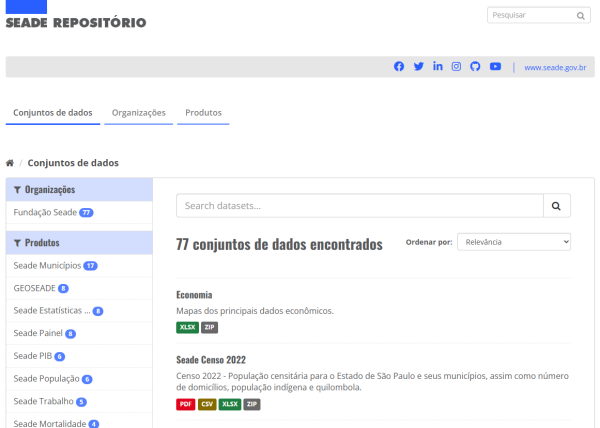Open the www.seade.gov.br link

pyautogui.click(x=555, y=68)
